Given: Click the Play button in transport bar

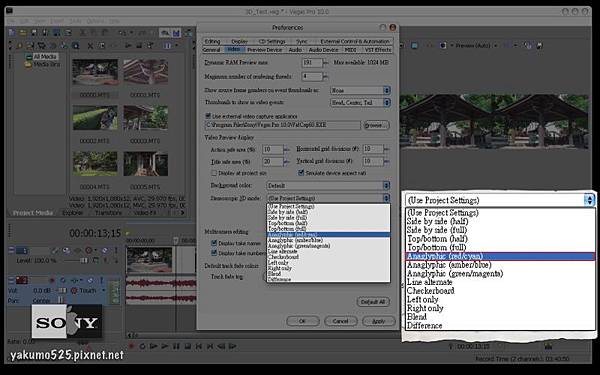Looking at the screenshot, I should [x=165, y=346].
